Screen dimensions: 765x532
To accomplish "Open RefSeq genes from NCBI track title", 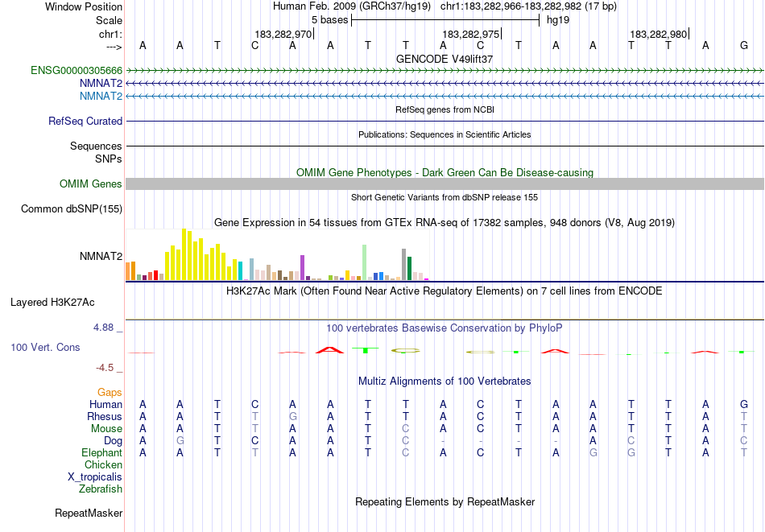I will [445, 109].
